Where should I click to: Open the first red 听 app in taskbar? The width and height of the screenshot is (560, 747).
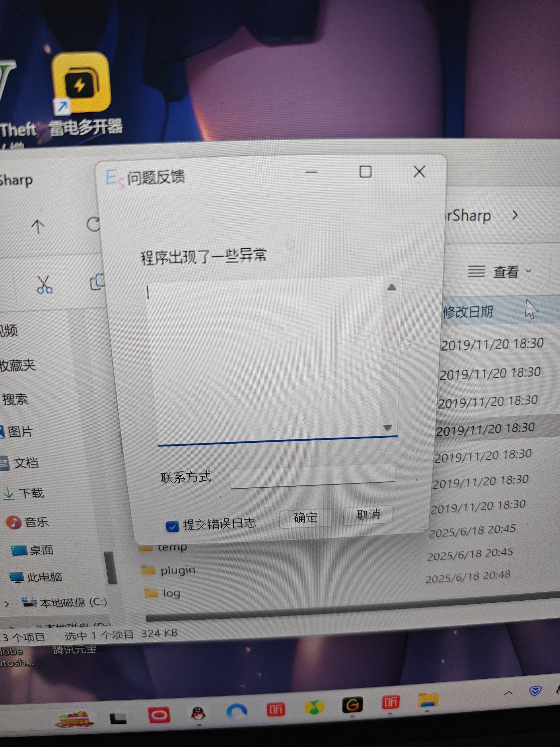[x=276, y=709]
